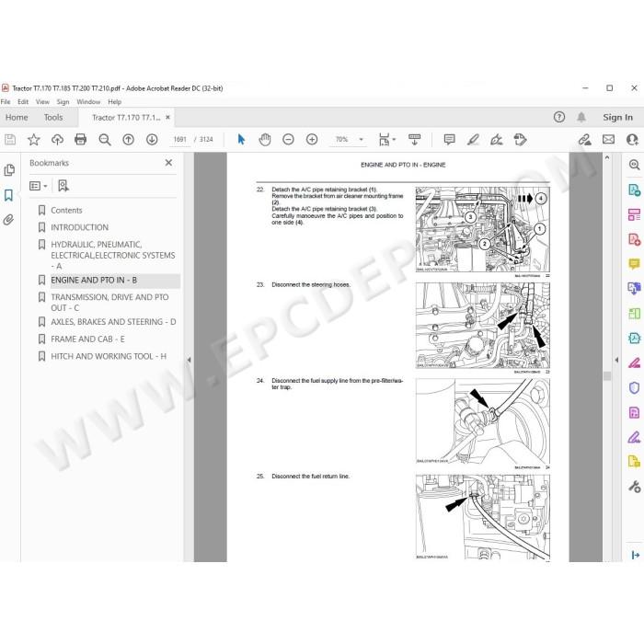Select the Hand pan tool
This screenshot has height=644, width=644.
point(265,140)
